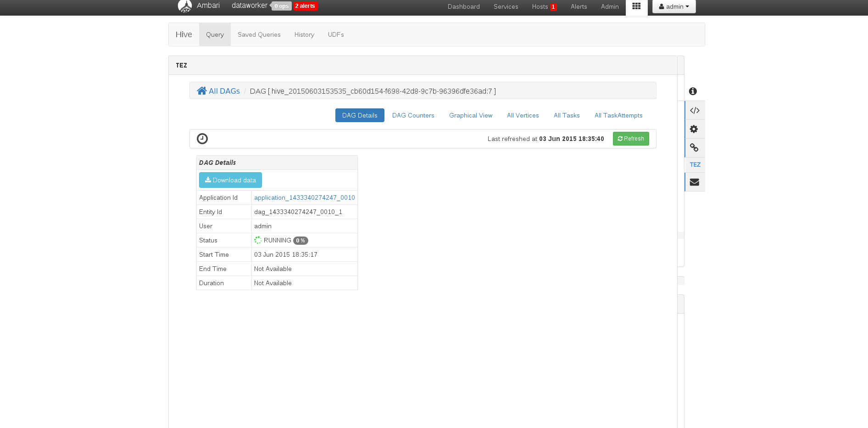
Task: Open the application_1433340274247_0010 link
Action: click(305, 197)
